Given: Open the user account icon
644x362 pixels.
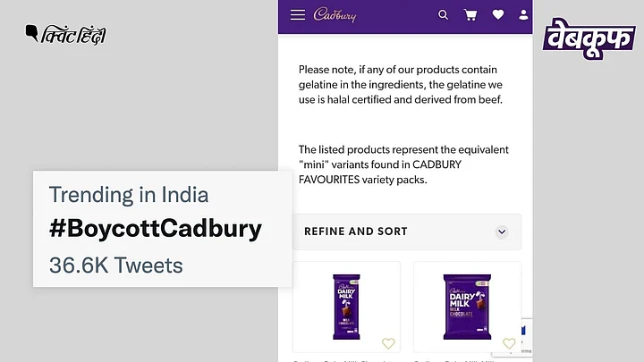Looking at the screenshot, I should pyautogui.click(x=523, y=15).
